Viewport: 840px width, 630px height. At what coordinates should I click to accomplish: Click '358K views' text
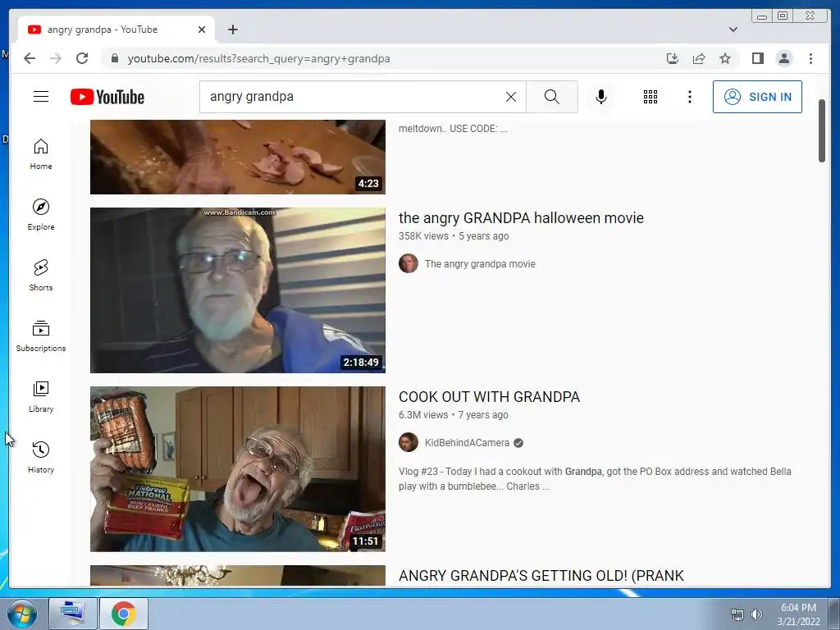423,235
